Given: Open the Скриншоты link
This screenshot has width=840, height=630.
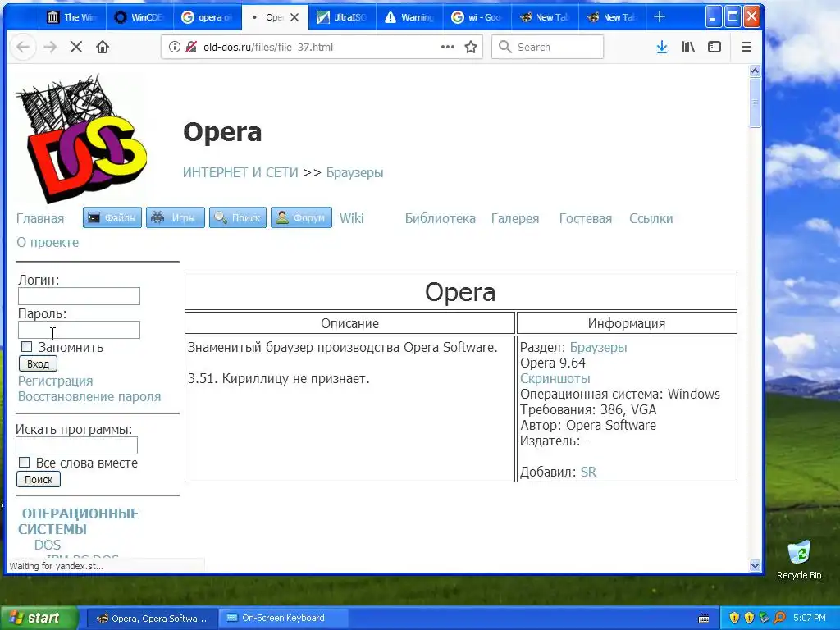Looking at the screenshot, I should 555,378.
